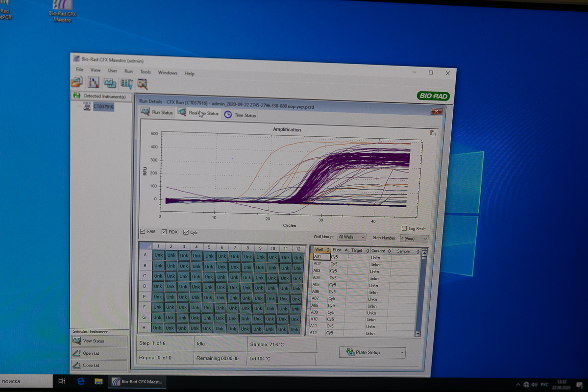Viewport: 588px width, 392px height.
Task: Open File Explorer from the taskbar
Action: [98, 381]
